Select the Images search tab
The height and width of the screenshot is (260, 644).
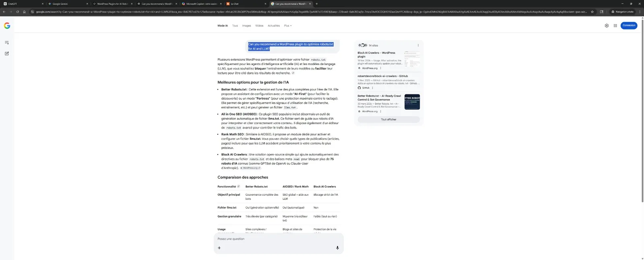click(246, 26)
